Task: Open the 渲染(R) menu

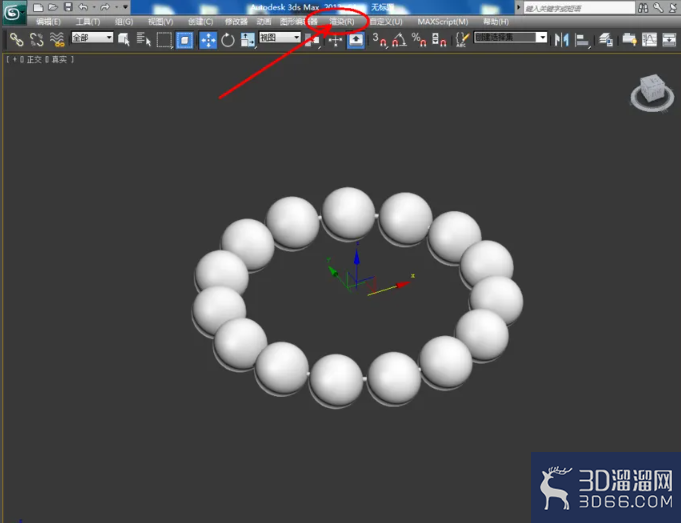Action: (341, 22)
